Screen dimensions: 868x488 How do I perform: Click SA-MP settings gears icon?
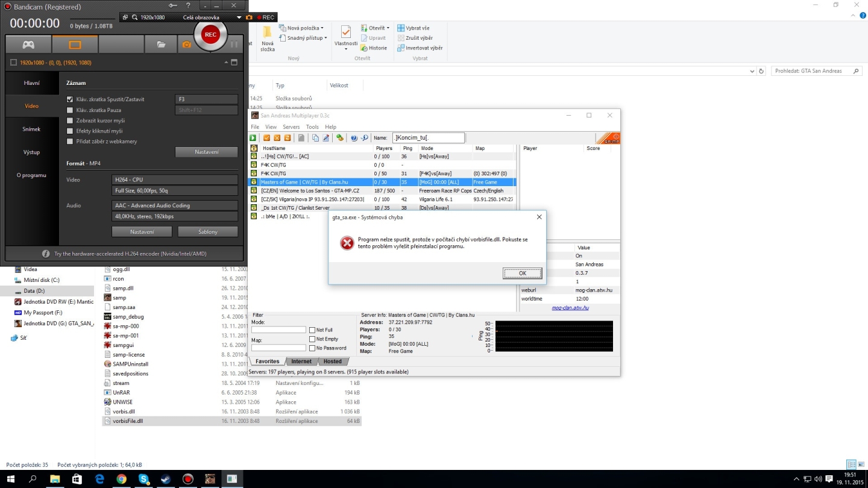[340, 138]
